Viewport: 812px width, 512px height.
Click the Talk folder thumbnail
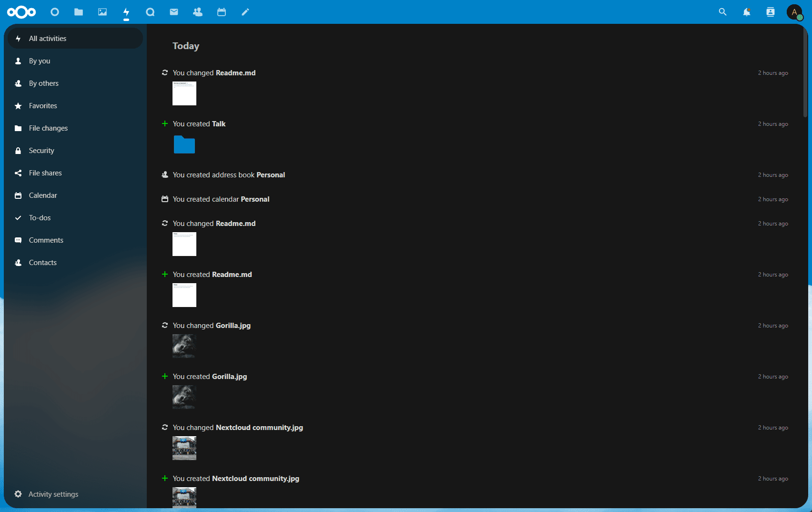coord(184,144)
